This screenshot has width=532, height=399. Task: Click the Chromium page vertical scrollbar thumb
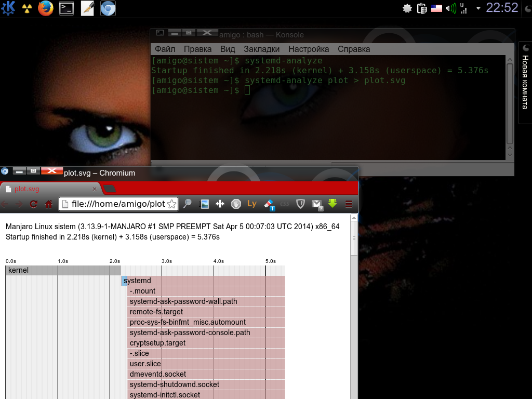point(354,238)
